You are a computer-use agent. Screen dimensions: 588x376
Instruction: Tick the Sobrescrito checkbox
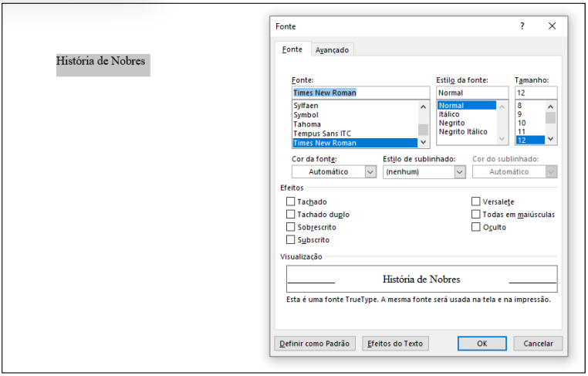pos(290,227)
